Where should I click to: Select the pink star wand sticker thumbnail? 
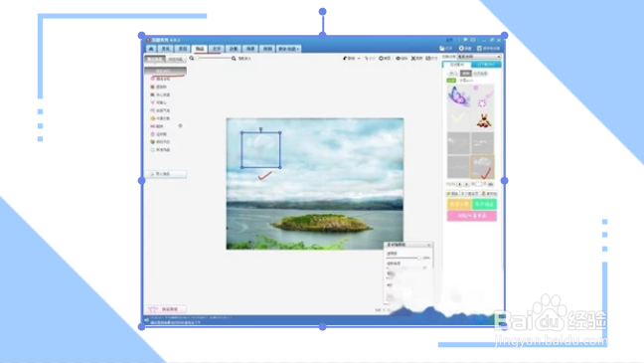483,96
